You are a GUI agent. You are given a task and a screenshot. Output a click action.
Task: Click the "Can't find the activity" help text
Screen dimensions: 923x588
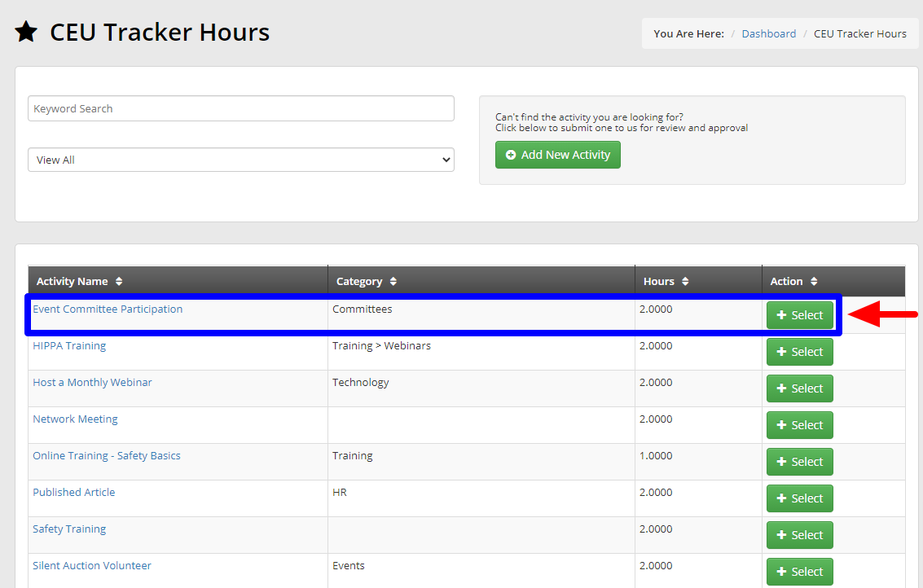pyautogui.click(x=589, y=117)
